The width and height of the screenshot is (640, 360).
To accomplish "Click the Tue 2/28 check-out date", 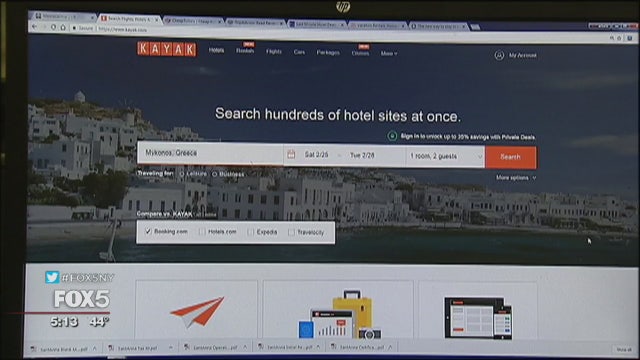I will (362, 156).
